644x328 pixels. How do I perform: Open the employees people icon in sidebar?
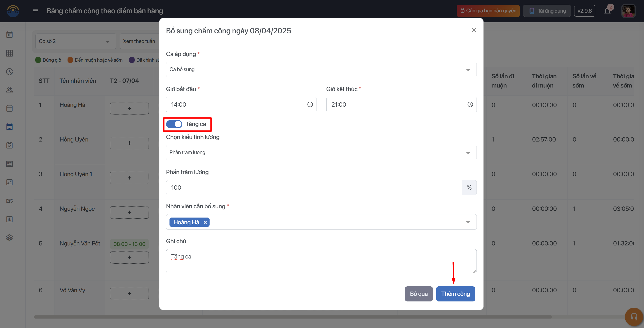[9, 90]
